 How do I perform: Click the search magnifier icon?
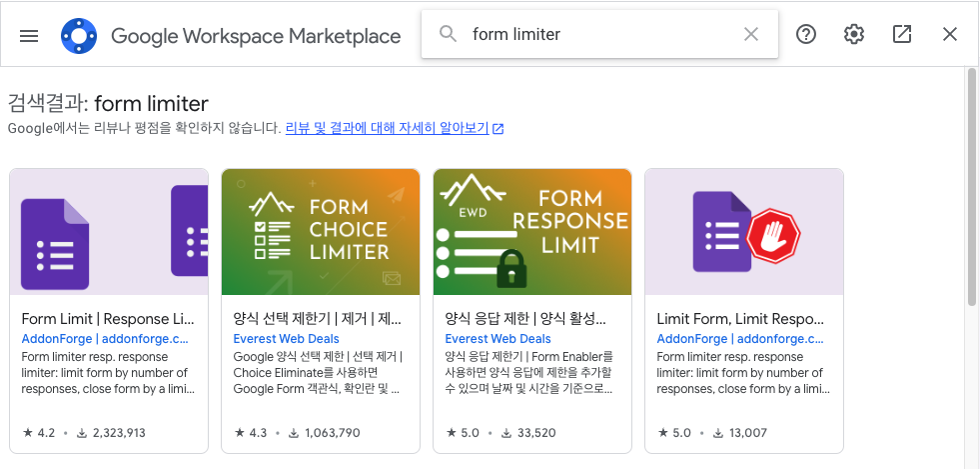(x=448, y=34)
